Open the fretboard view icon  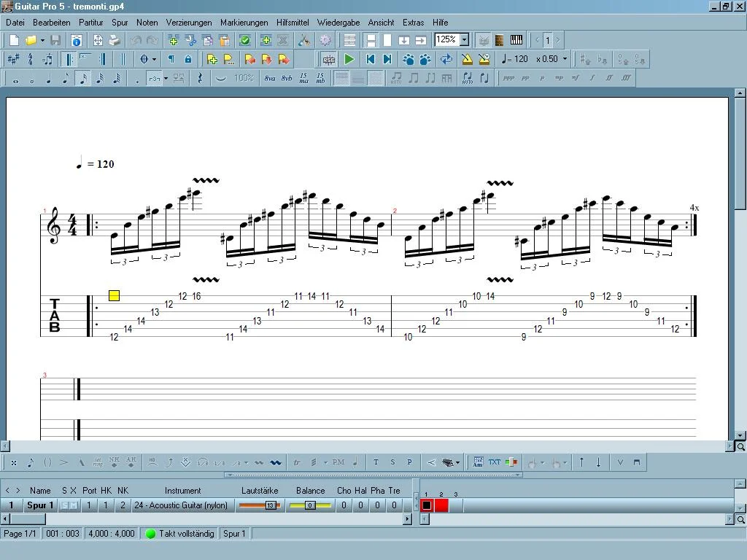coord(500,40)
